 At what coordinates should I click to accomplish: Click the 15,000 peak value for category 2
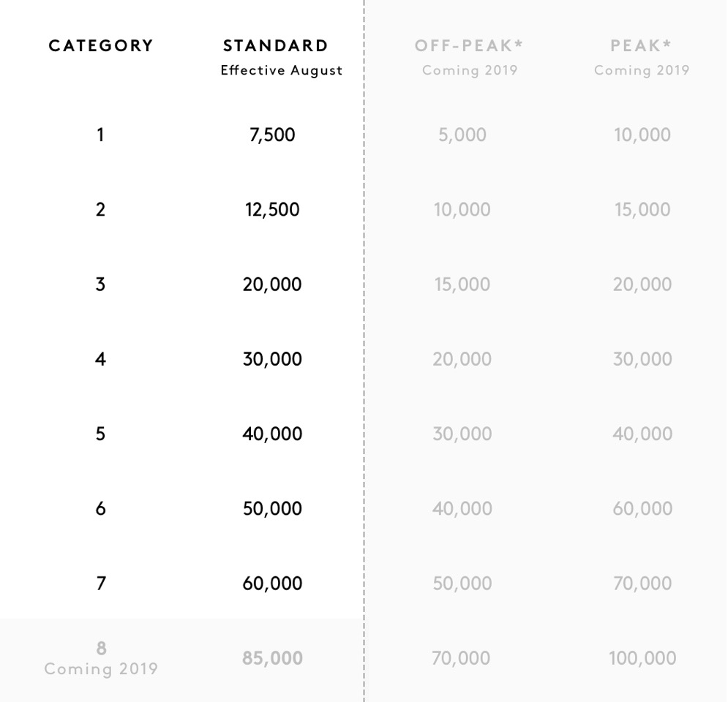click(642, 210)
